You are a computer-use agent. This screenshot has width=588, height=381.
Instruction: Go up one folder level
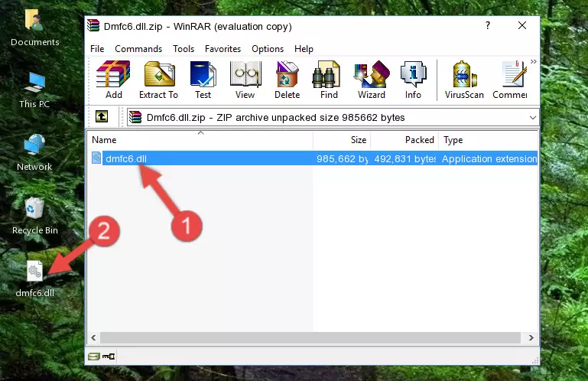click(x=102, y=117)
